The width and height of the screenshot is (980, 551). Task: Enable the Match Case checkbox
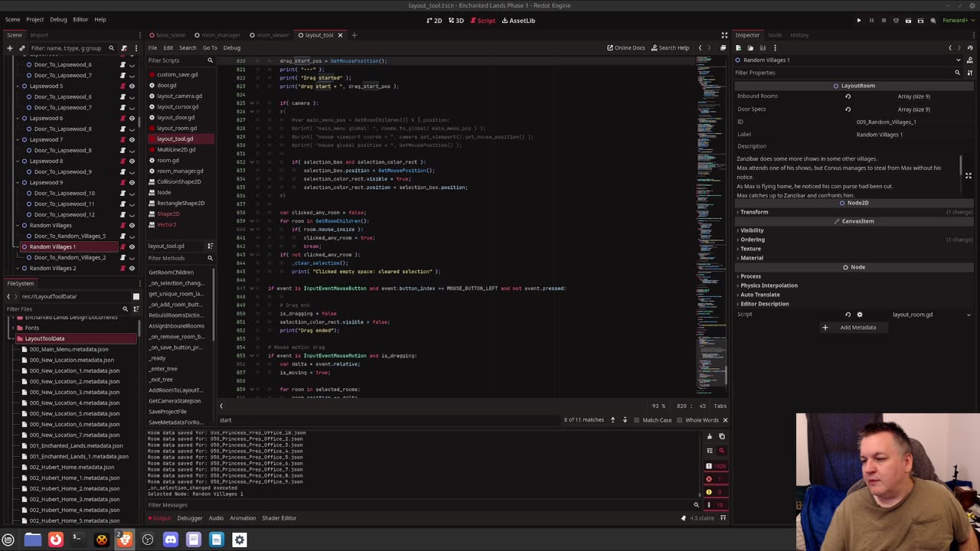pos(636,420)
